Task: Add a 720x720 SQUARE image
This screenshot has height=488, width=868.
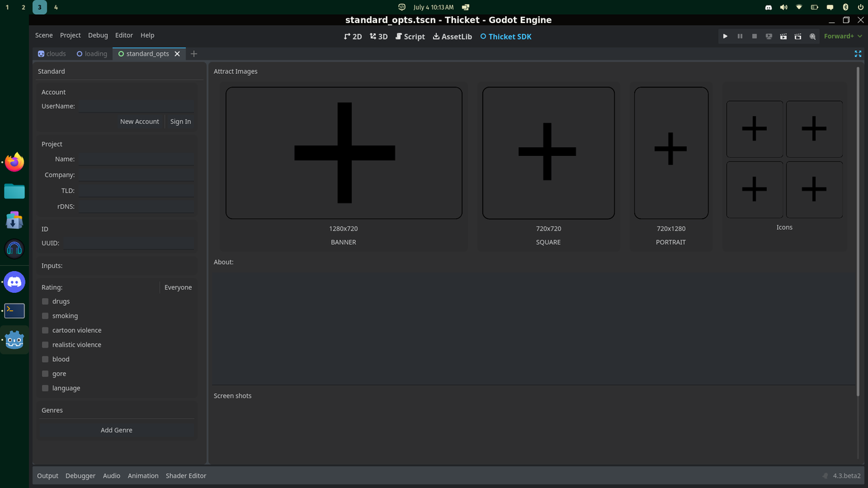Action: (x=549, y=152)
